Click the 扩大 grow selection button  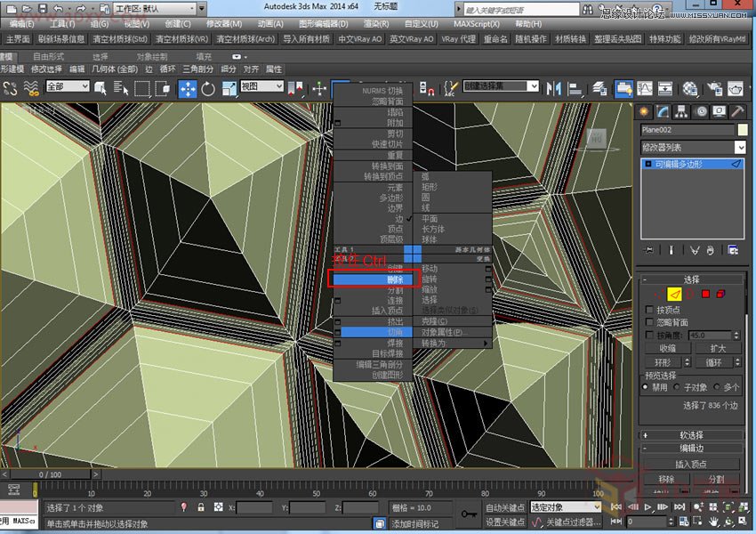(718, 348)
